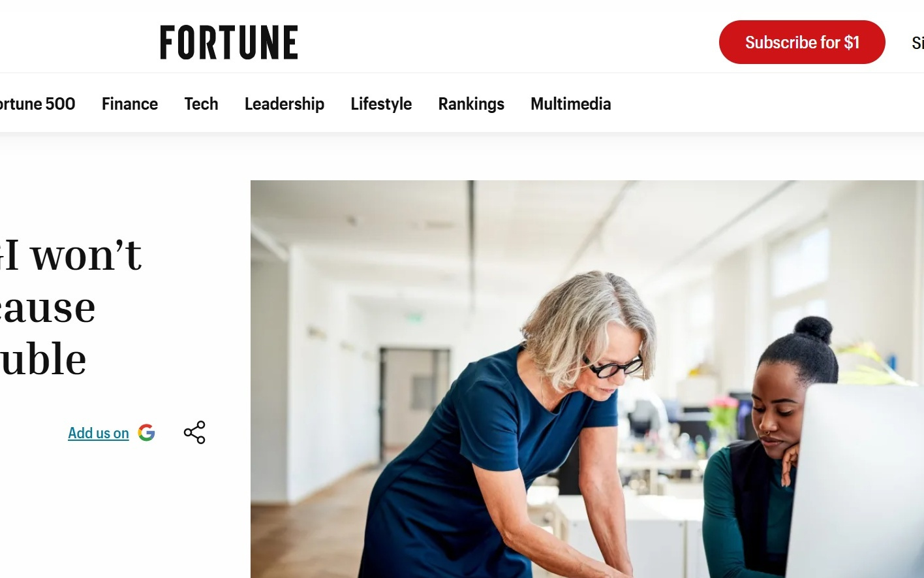This screenshot has height=578, width=924.
Task: Click the Google G logo icon
Action: point(147,432)
